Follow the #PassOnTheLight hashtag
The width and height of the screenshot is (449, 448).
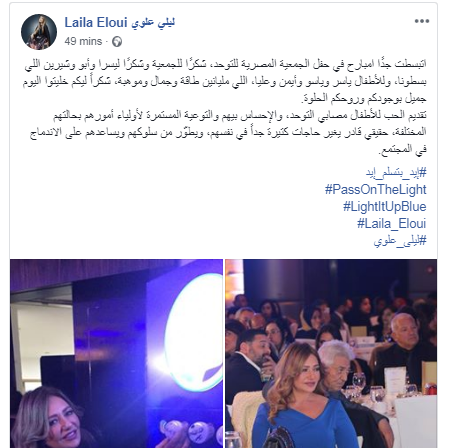coord(376,189)
